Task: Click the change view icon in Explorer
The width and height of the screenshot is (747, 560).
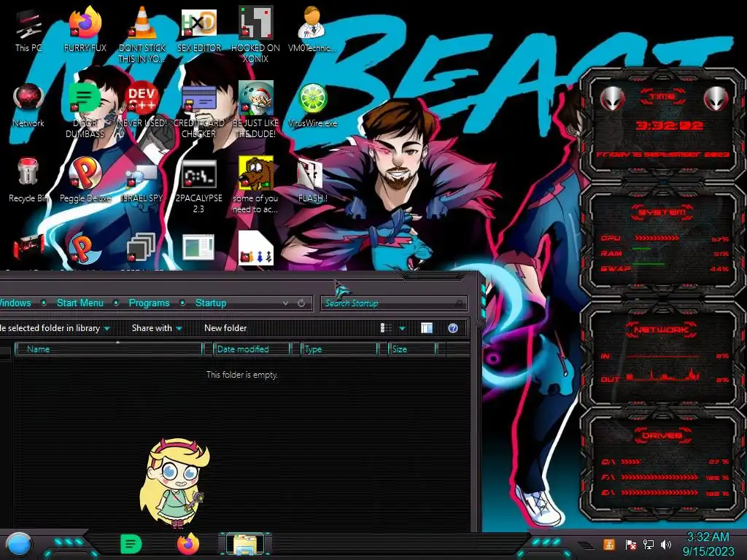Action: click(x=387, y=327)
